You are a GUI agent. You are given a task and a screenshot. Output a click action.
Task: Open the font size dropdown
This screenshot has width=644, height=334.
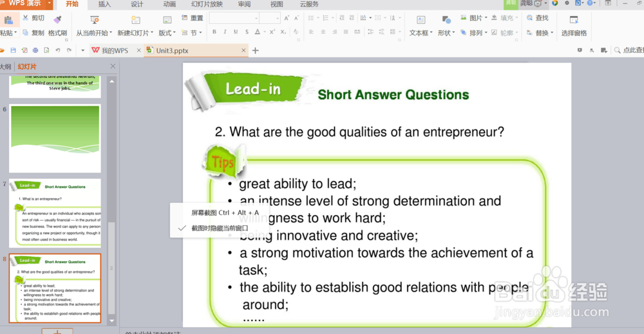click(x=278, y=18)
